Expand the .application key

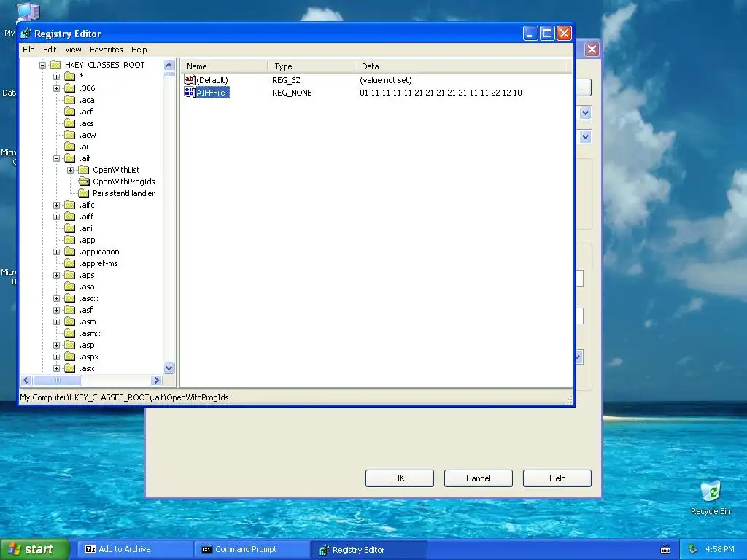click(x=57, y=252)
